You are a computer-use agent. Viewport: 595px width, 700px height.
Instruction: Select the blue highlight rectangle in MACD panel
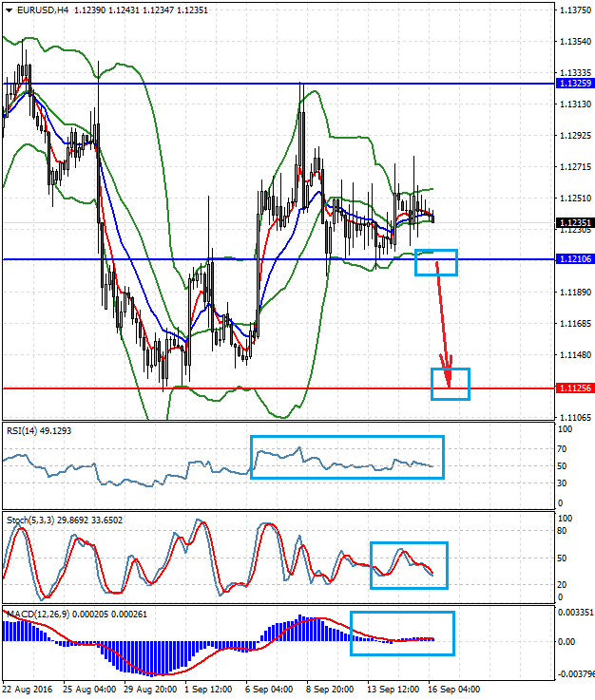tap(402, 633)
